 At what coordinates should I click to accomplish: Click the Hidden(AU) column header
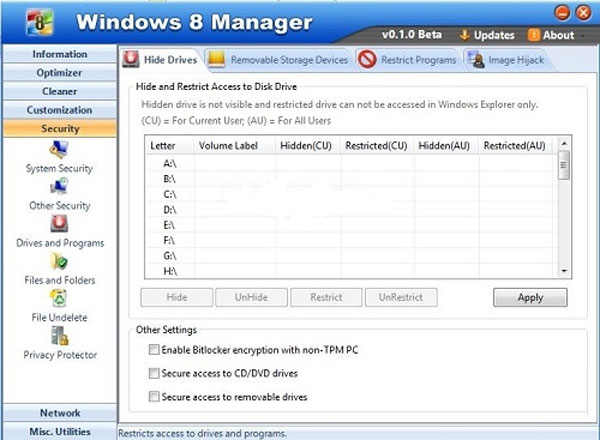click(446, 146)
